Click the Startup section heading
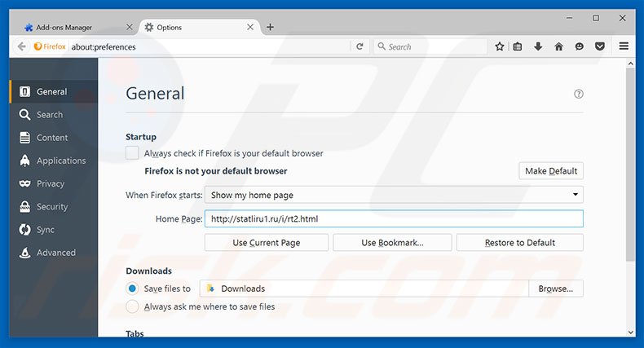 point(141,137)
